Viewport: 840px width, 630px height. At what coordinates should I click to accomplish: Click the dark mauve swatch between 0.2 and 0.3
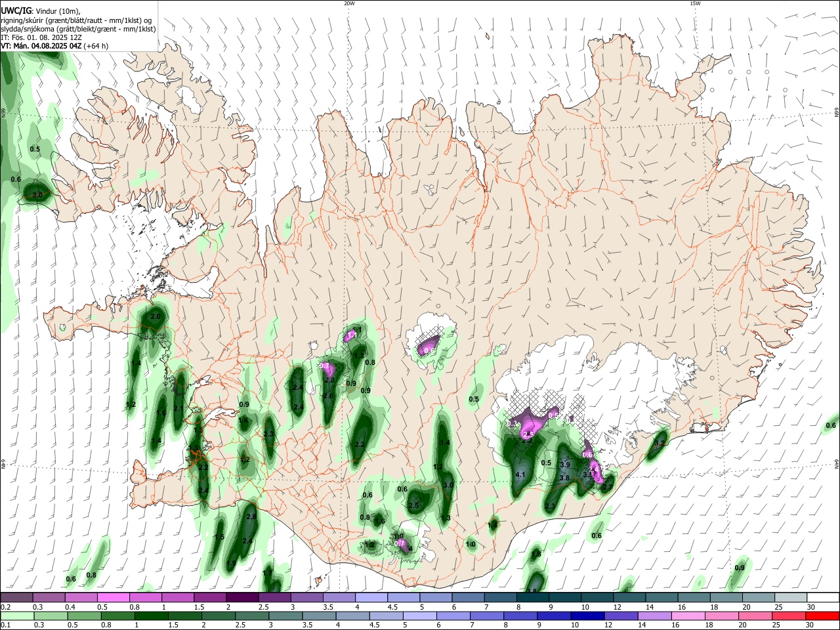pyautogui.click(x=16, y=598)
